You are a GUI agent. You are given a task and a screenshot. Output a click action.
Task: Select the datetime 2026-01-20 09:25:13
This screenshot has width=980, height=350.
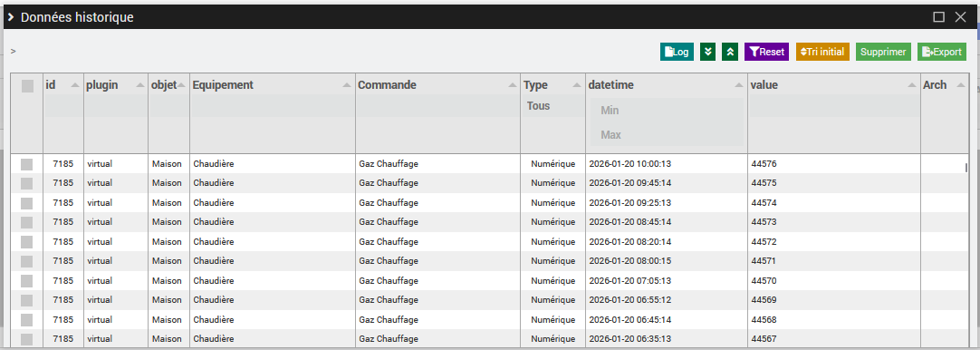pyautogui.click(x=630, y=203)
